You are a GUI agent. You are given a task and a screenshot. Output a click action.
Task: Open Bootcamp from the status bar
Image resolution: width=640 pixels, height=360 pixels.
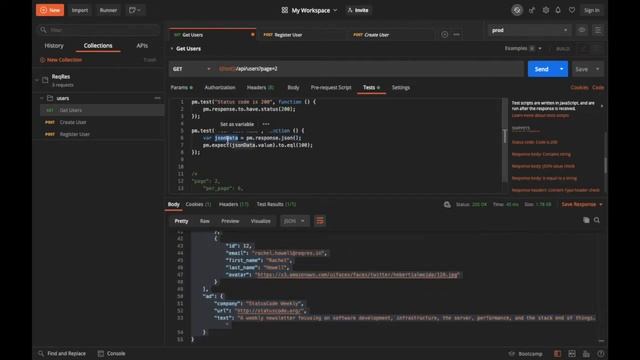[x=526, y=354]
